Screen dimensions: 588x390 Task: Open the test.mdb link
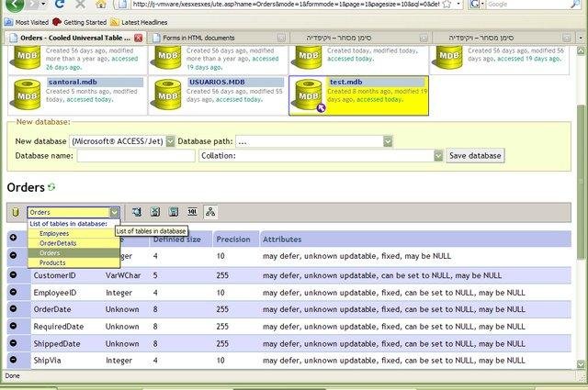pyautogui.click(x=346, y=82)
